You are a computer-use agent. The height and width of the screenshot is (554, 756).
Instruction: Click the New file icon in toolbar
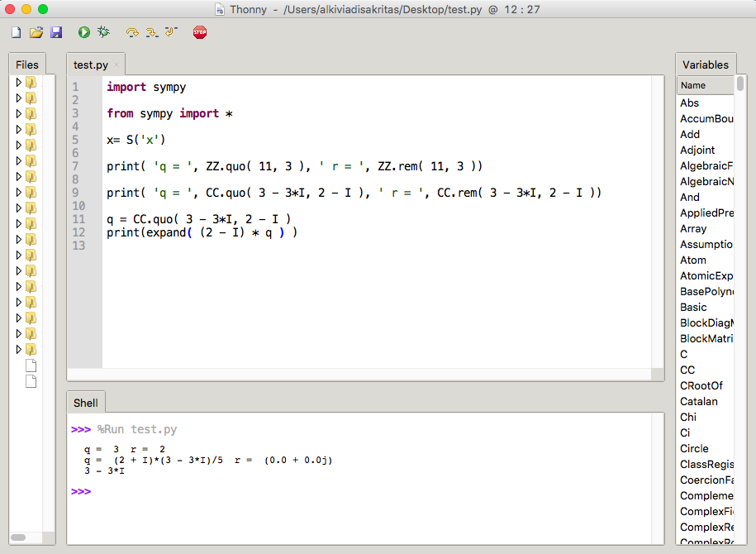[16, 32]
